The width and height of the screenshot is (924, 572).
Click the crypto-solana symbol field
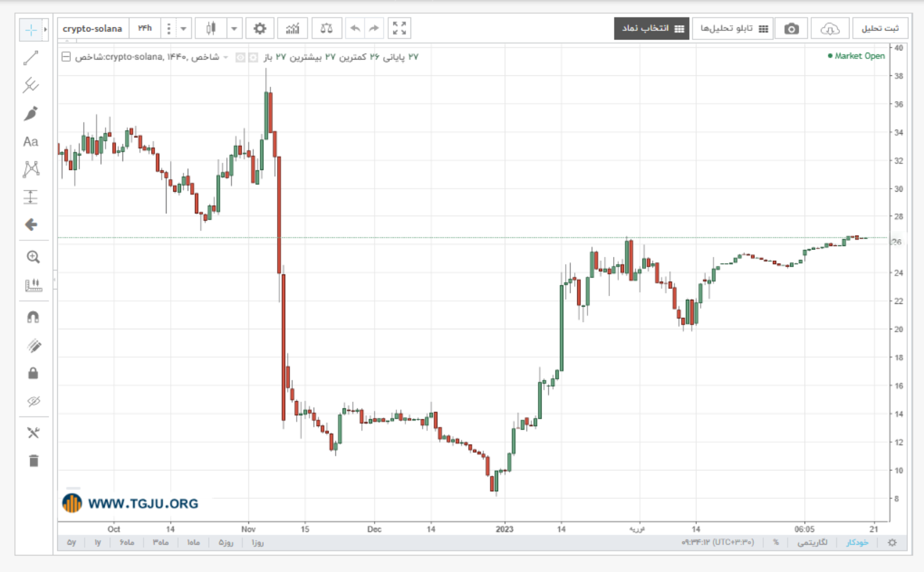[93, 29]
